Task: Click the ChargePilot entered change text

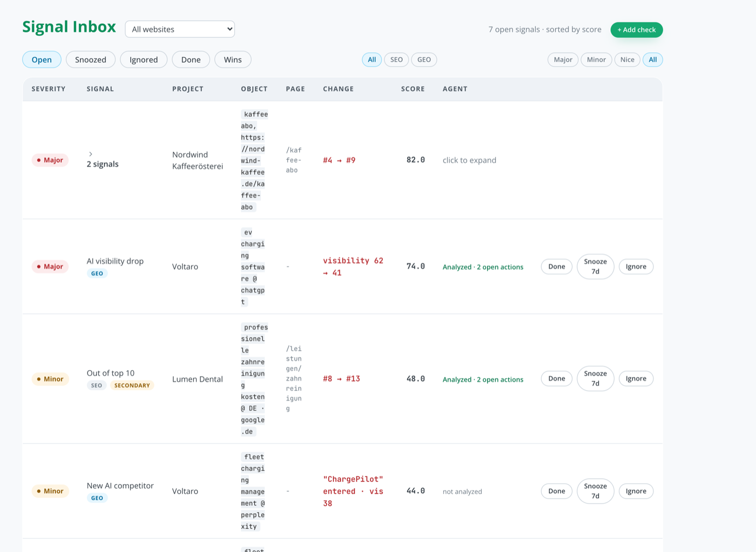Action: coord(353,491)
